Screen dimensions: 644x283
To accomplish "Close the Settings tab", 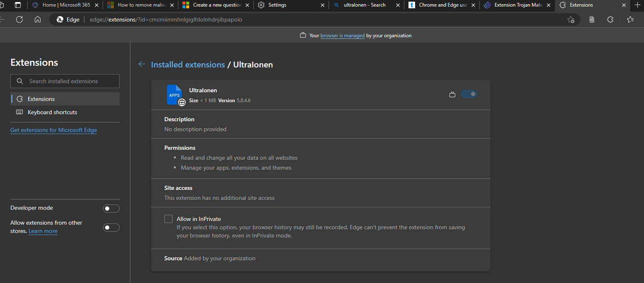I will pyautogui.click(x=322, y=5).
